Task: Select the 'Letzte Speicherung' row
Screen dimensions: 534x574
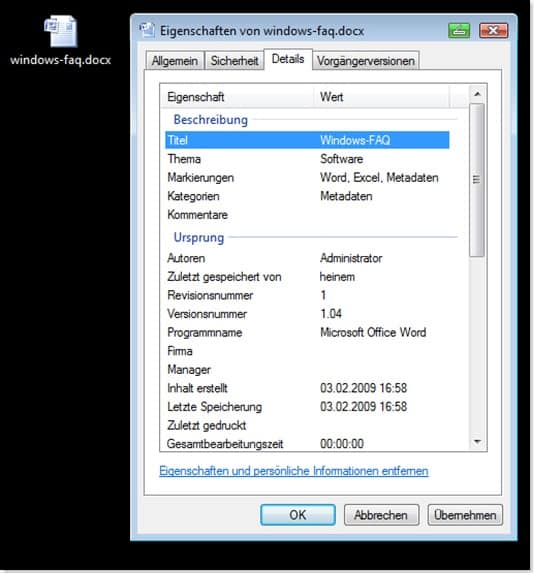Action: coord(307,407)
